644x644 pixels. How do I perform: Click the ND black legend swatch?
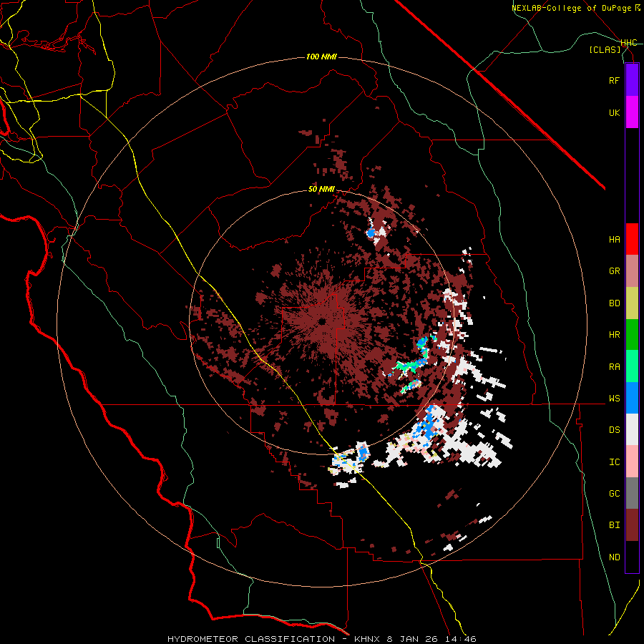[632, 557]
